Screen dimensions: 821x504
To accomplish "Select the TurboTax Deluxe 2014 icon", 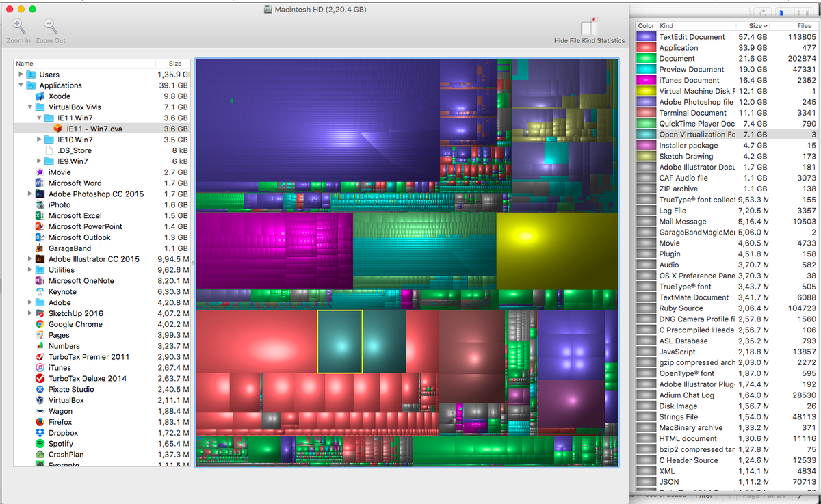I will [40, 378].
